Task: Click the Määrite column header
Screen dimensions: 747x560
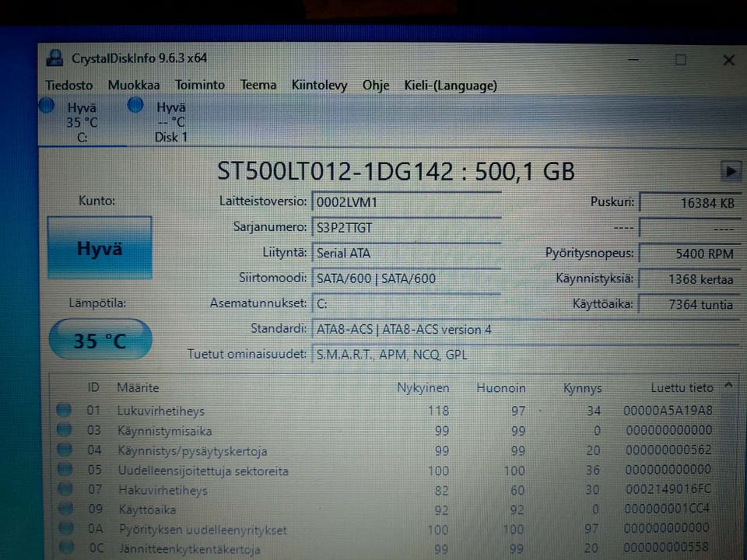Action: click(138, 387)
